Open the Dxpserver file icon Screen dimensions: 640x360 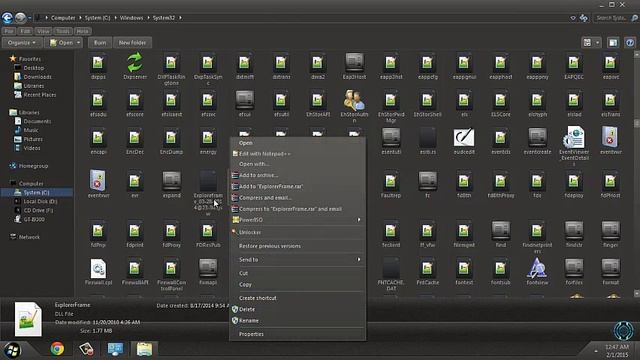coord(135,63)
